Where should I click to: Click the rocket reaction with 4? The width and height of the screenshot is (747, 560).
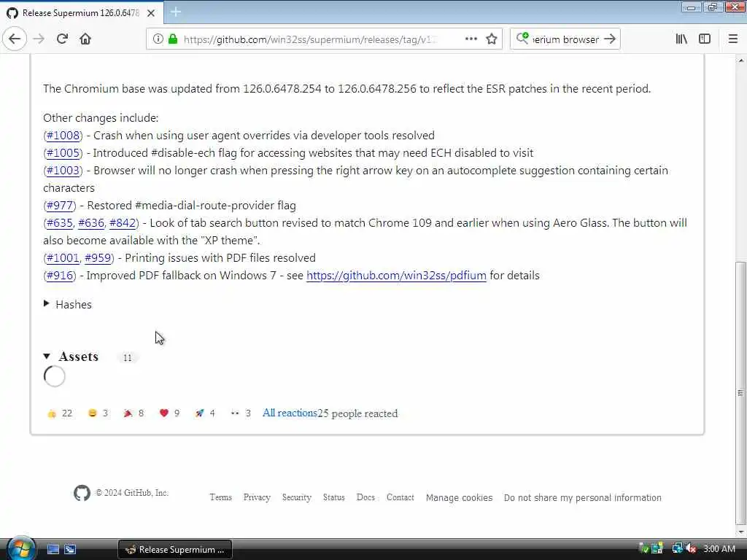tap(205, 413)
